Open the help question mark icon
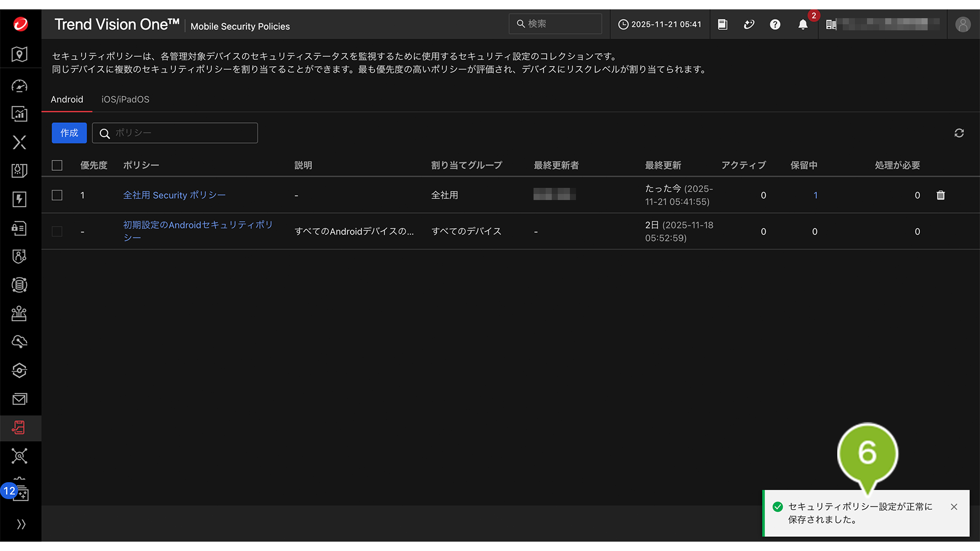 (x=775, y=24)
